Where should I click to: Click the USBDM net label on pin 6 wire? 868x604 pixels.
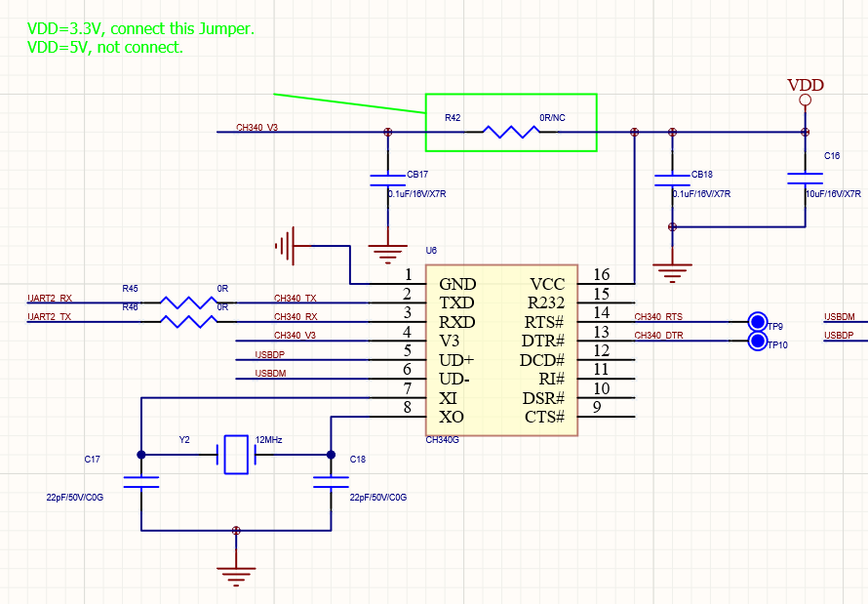click(270, 373)
